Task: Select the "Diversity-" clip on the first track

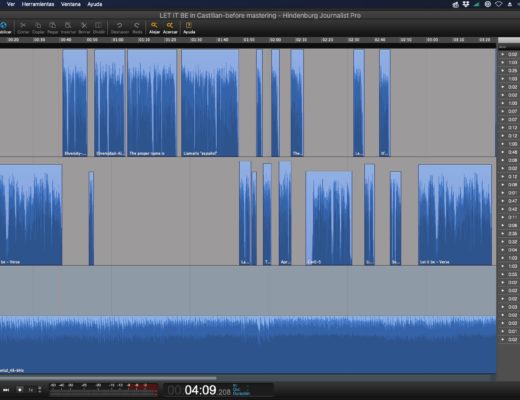Action: [x=75, y=103]
